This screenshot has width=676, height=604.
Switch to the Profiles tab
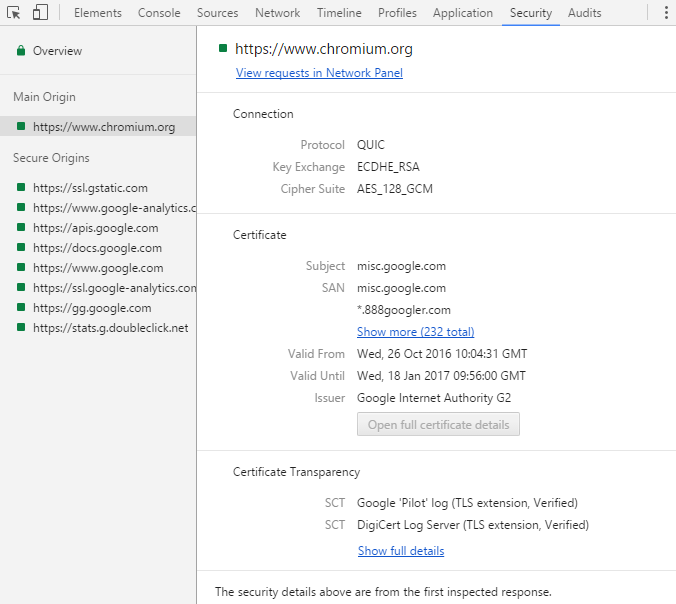pos(397,13)
